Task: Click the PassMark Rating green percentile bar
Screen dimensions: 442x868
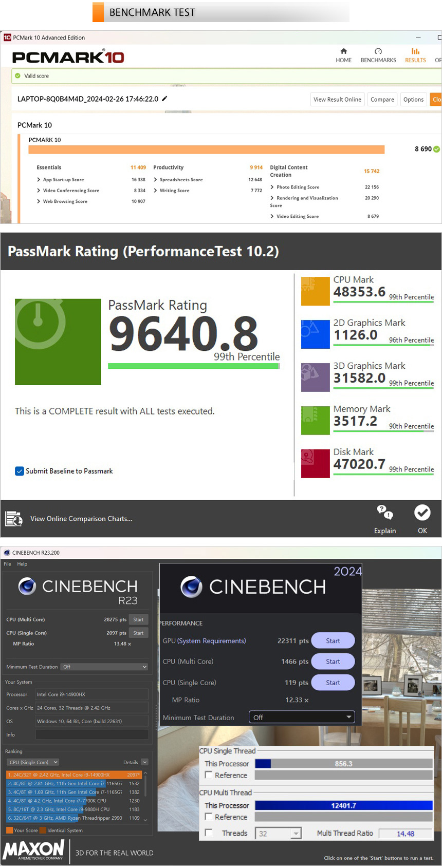Action: [194, 366]
